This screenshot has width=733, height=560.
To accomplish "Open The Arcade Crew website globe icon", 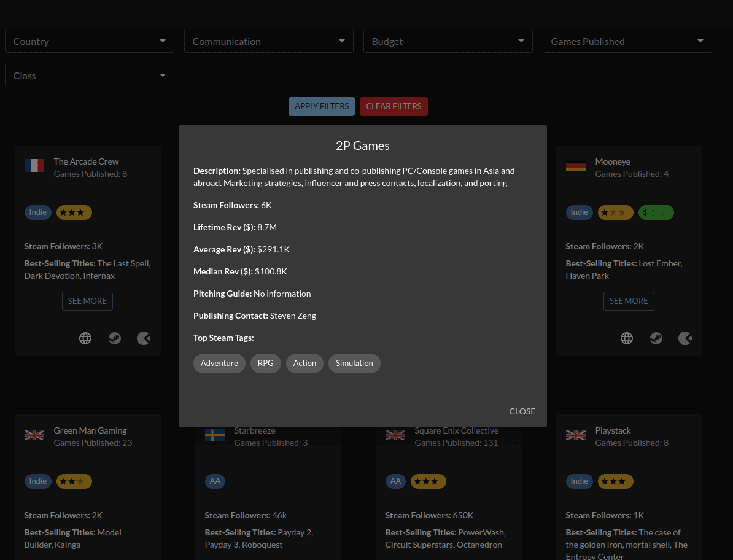I will (85, 338).
